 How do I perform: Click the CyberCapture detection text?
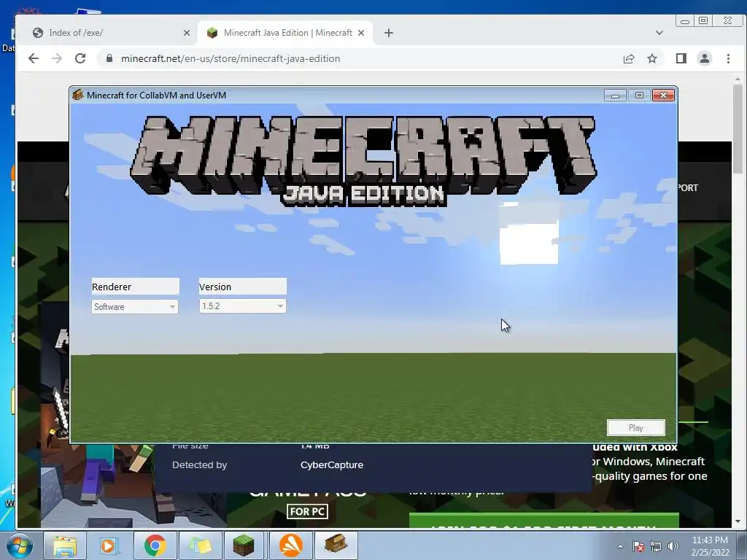click(332, 464)
